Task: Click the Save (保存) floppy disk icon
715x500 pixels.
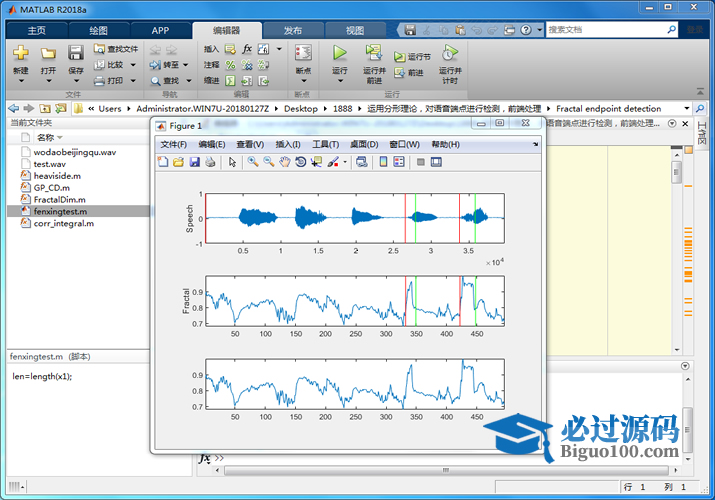Action: click(76, 53)
